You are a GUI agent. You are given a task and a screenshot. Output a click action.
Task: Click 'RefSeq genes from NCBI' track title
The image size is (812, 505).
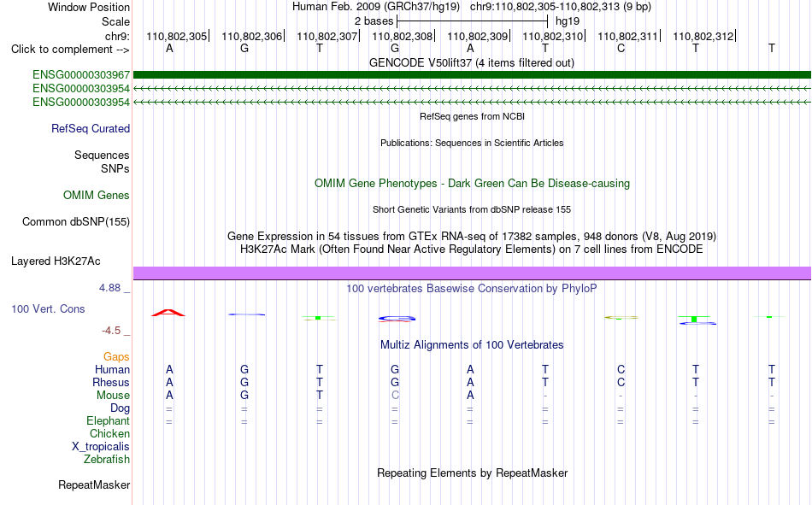tap(472, 116)
